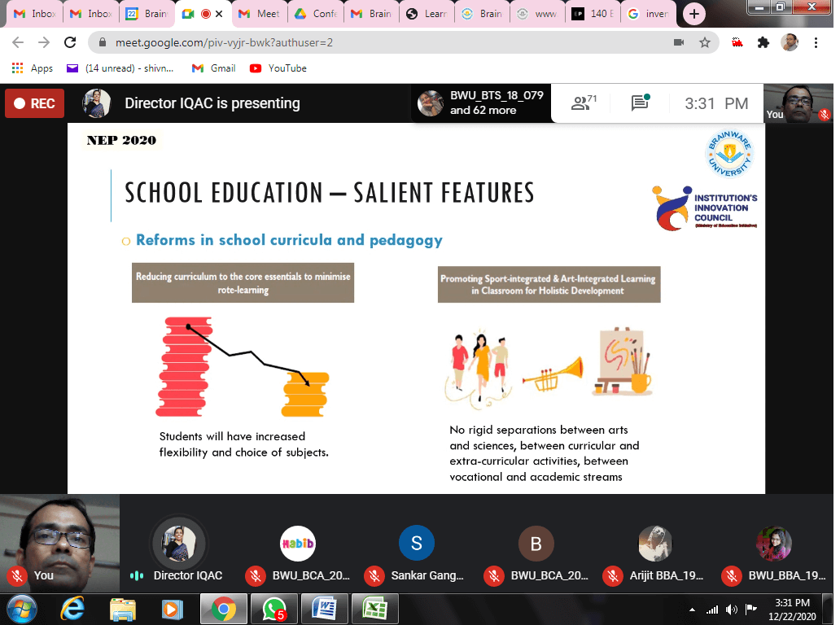Click the muted microphone icon on Sankar's tile
Screen dimensions: 840x625
tap(374, 575)
